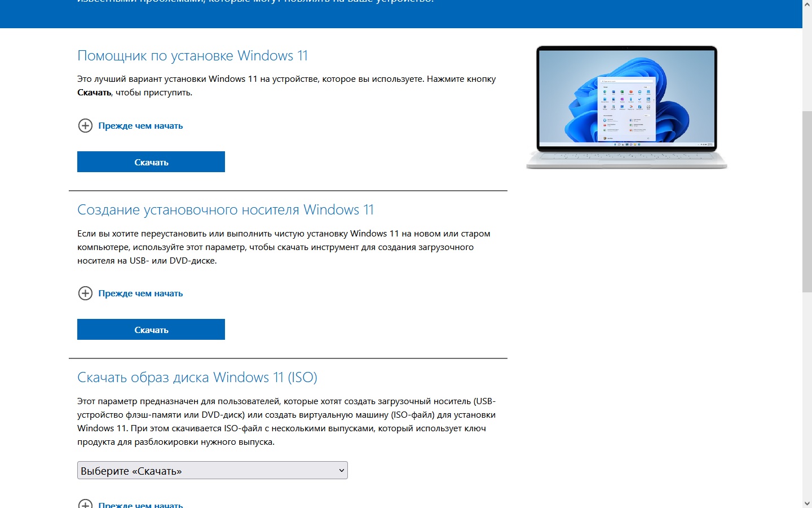
Task: Click paragraph starting "Это лучший вариант установки"
Action: tap(286, 86)
